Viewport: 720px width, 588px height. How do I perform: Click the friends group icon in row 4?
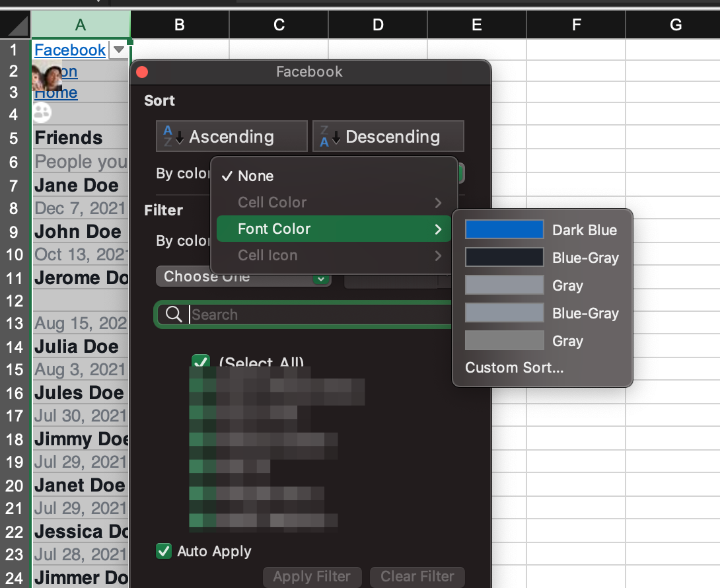point(42,112)
